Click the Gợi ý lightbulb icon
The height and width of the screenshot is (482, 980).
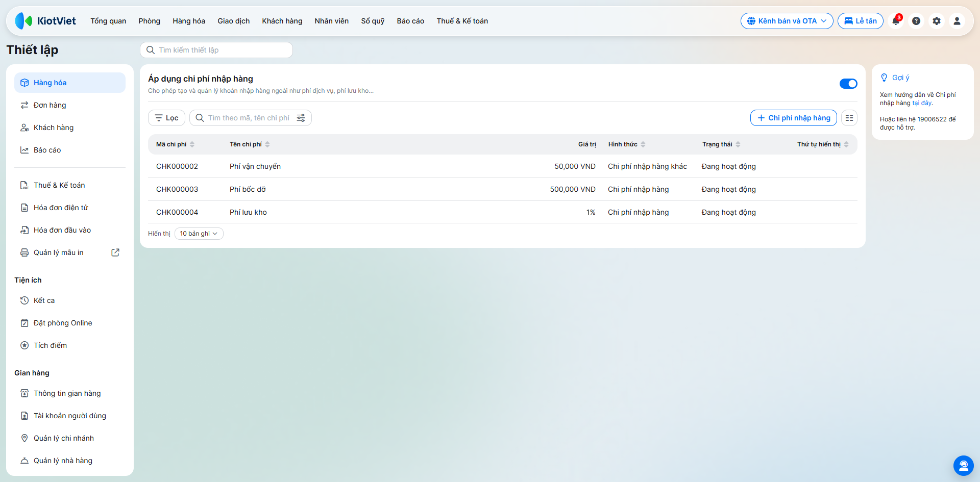[884, 78]
